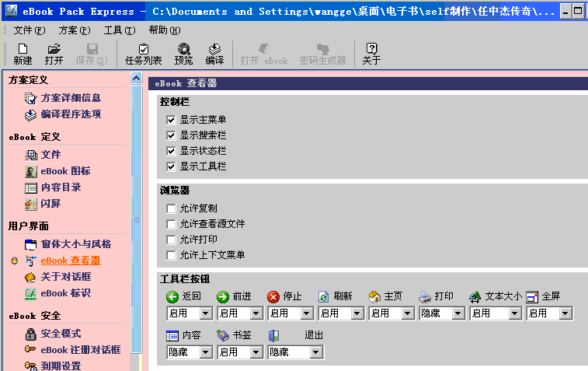Enable 允许上下文菜单 checkbox

[x=171, y=255]
